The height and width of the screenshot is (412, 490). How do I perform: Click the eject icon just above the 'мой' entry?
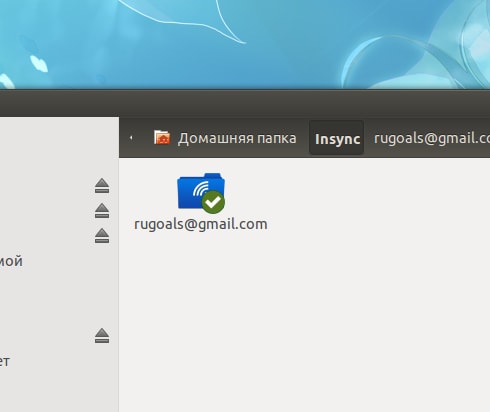[x=102, y=236]
